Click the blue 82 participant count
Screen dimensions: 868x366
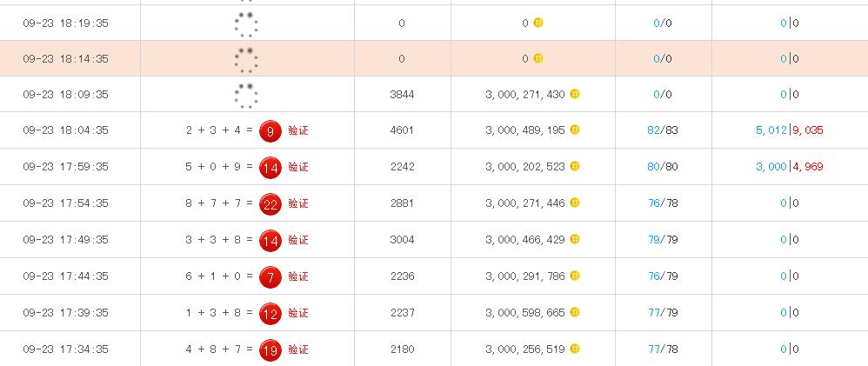coord(654,130)
